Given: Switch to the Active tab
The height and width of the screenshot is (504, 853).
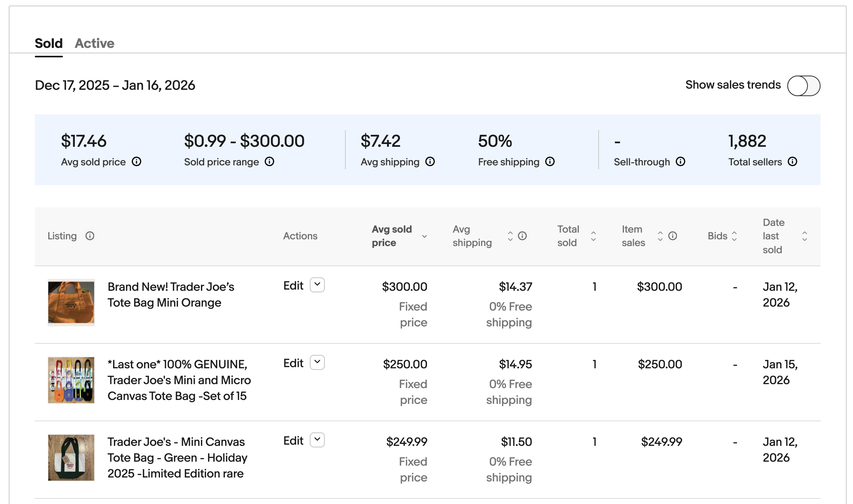Looking at the screenshot, I should [x=95, y=43].
